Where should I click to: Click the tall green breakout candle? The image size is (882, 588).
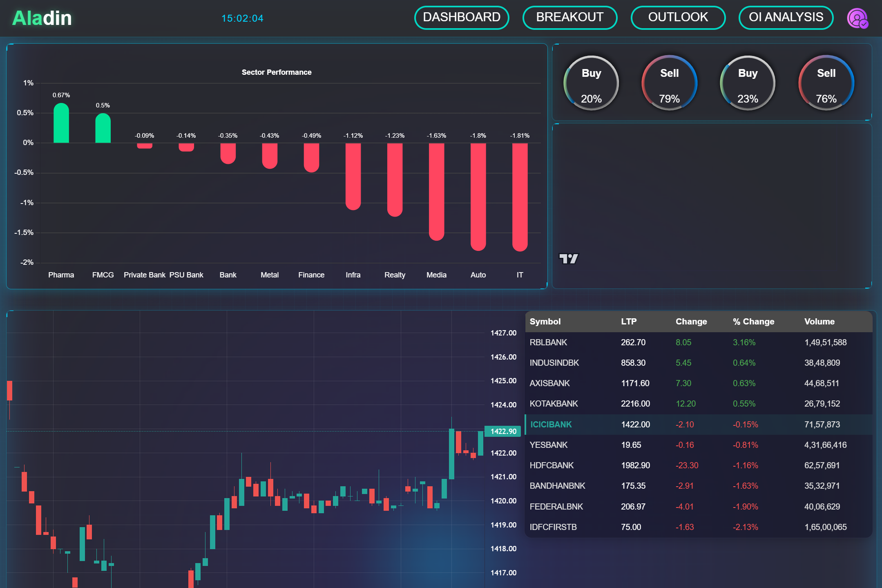[x=451, y=454]
